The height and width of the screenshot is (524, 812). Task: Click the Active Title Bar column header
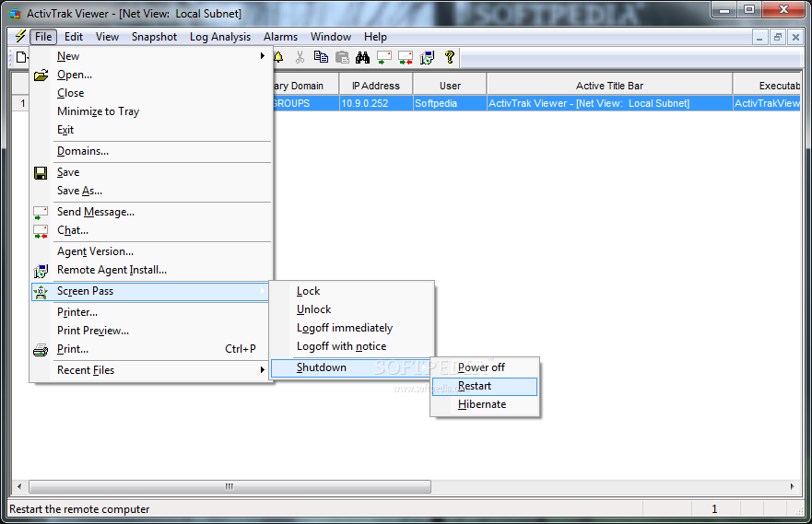pyautogui.click(x=609, y=86)
